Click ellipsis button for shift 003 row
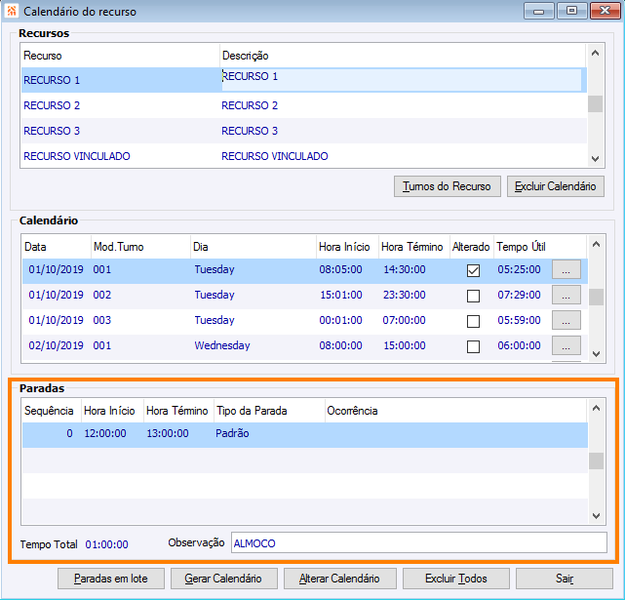625x600 pixels. (x=566, y=320)
